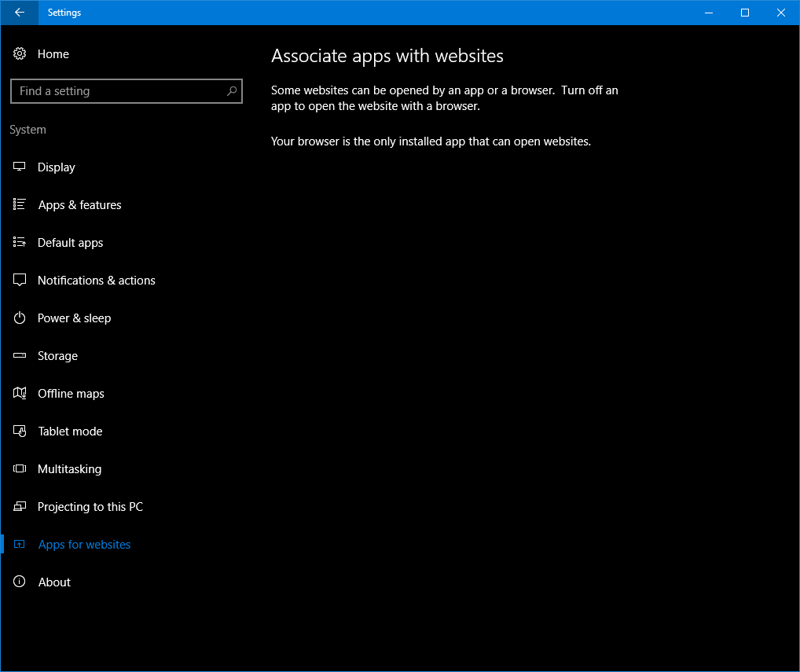Click the Offline maps icon

pyautogui.click(x=20, y=394)
